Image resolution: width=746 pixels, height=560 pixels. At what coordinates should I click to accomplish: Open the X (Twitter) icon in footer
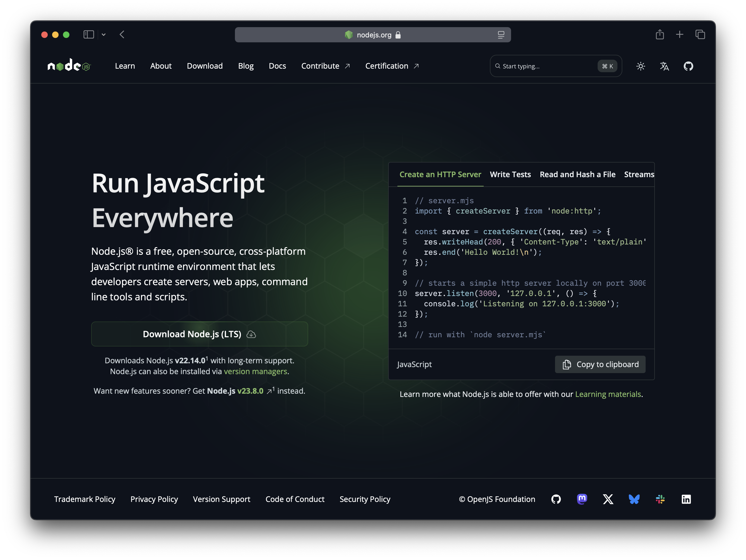[x=608, y=499]
